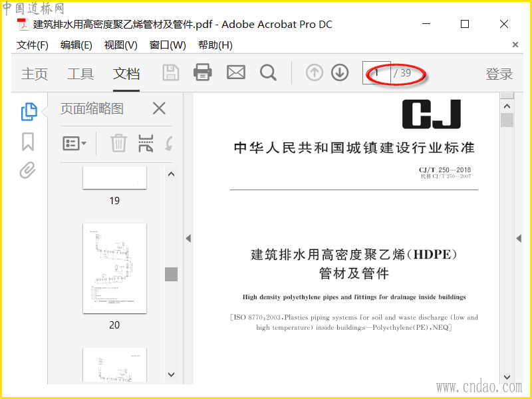This screenshot has height=399, width=532.
Task: Click the title '建筑排水用高密度聚乙烯(HDPE)'
Action: (x=354, y=255)
